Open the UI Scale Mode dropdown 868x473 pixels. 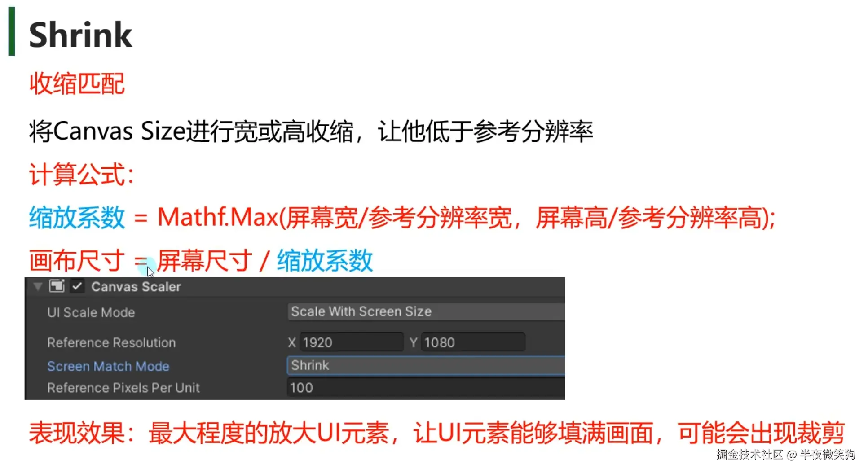pyautogui.click(x=426, y=311)
